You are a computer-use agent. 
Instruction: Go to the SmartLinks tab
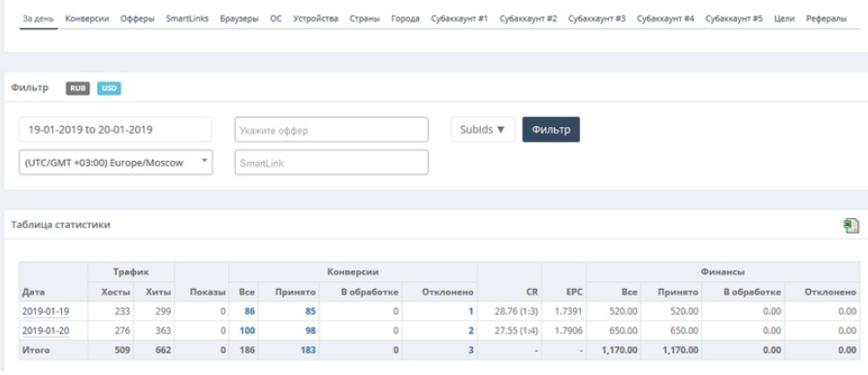tap(187, 18)
